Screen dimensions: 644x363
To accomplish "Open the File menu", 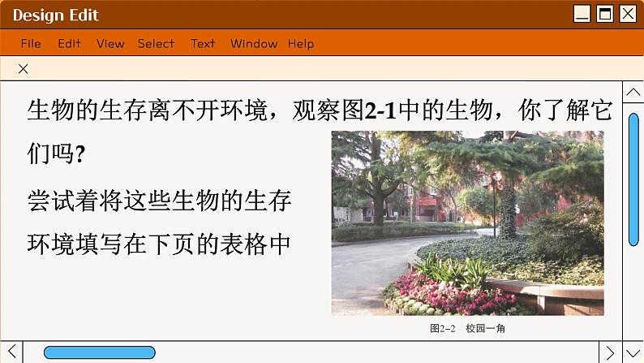I will pyautogui.click(x=31, y=44).
